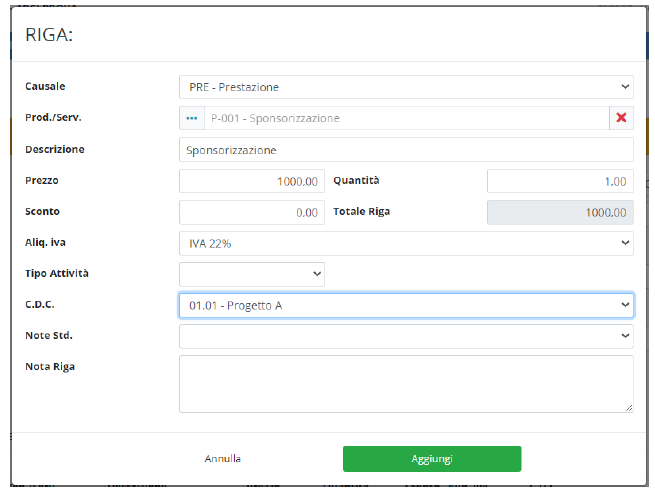This screenshot has height=498, width=655.
Task: Focus the Nota Riga text area
Action: (x=405, y=383)
